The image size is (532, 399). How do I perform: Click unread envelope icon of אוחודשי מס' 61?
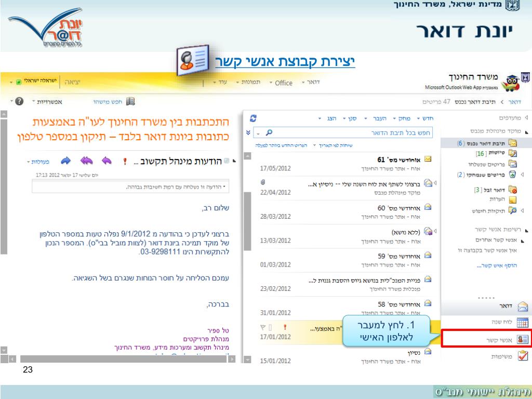pos(428,159)
